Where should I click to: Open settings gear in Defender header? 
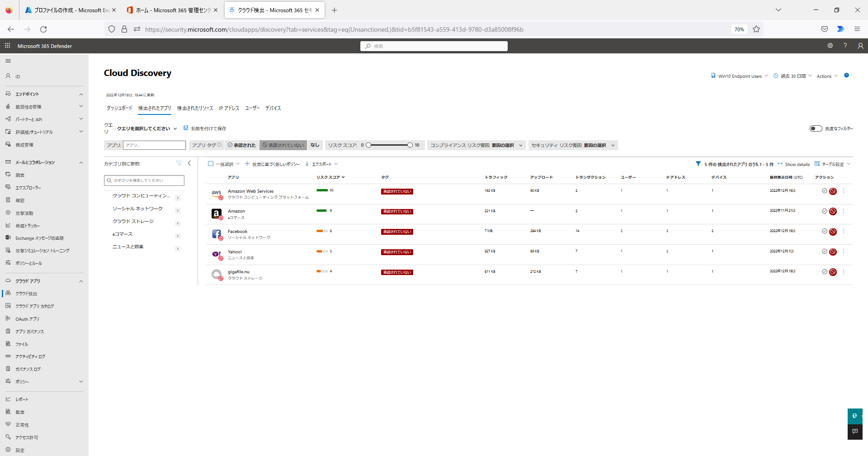(x=830, y=46)
